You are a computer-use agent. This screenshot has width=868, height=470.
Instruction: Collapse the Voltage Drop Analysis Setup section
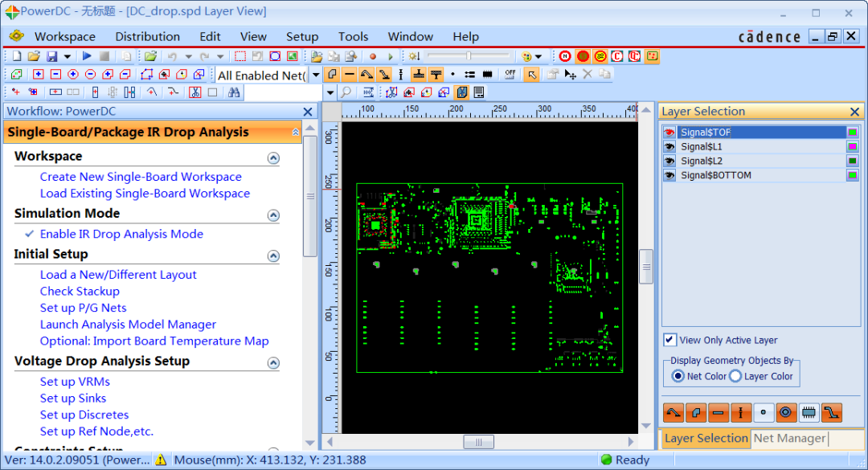[273, 363]
